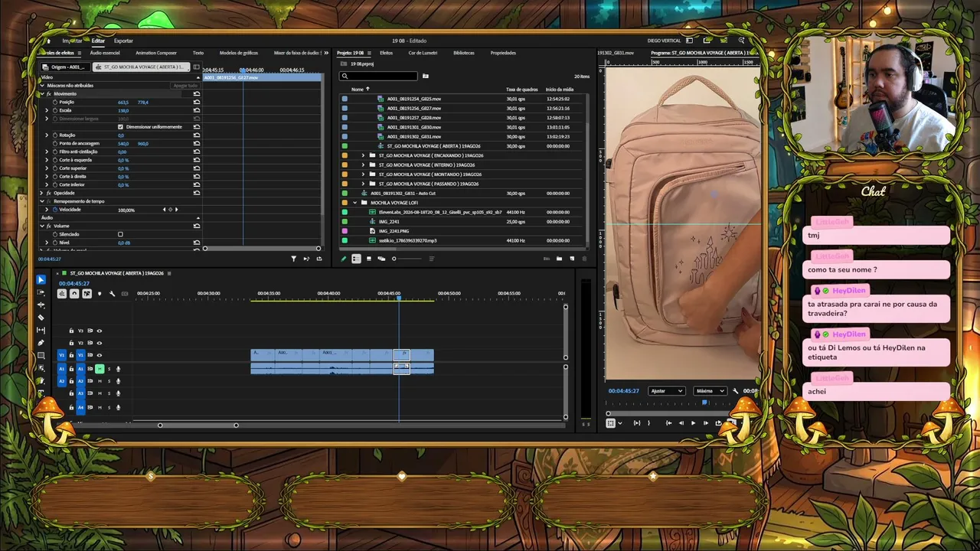980x551 pixels.
Task: Collapse the Movimento effect section
Action: click(x=42, y=93)
